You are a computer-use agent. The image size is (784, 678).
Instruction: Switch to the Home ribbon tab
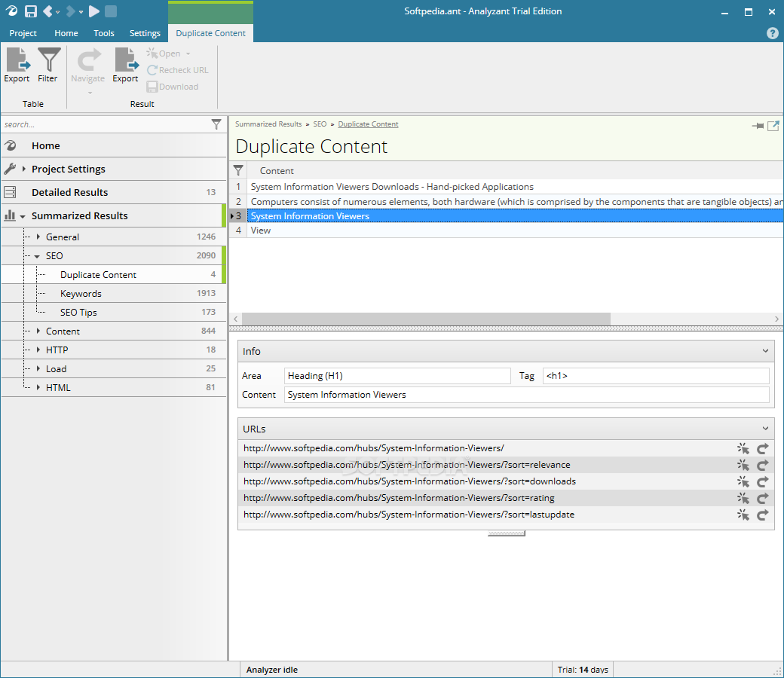66,33
